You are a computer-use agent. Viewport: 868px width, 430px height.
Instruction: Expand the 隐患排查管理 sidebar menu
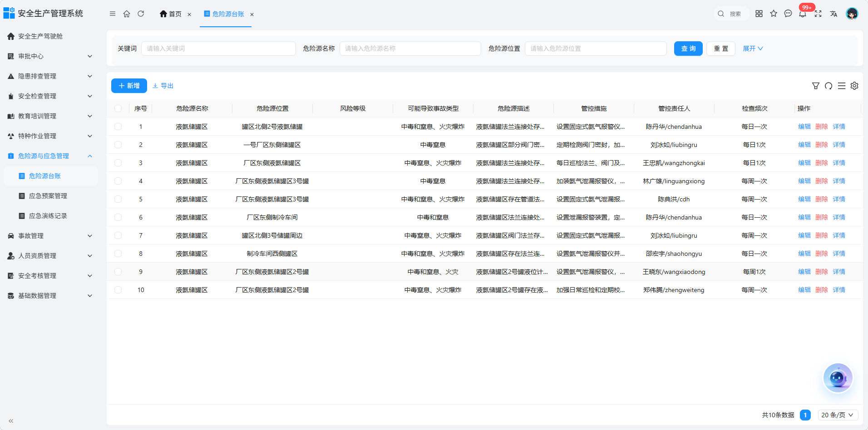(x=50, y=76)
